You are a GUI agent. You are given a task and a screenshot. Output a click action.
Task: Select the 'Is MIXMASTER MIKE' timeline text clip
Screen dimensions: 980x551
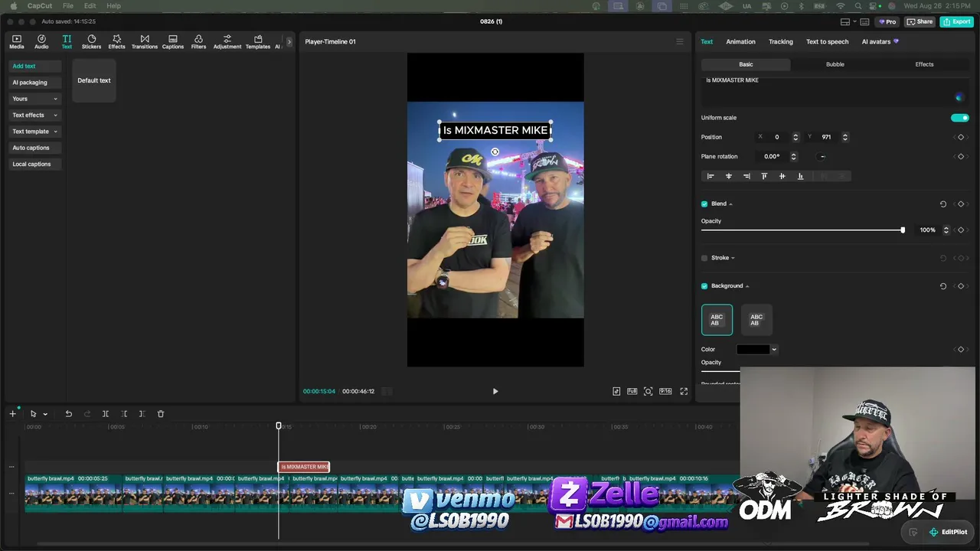click(x=304, y=467)
